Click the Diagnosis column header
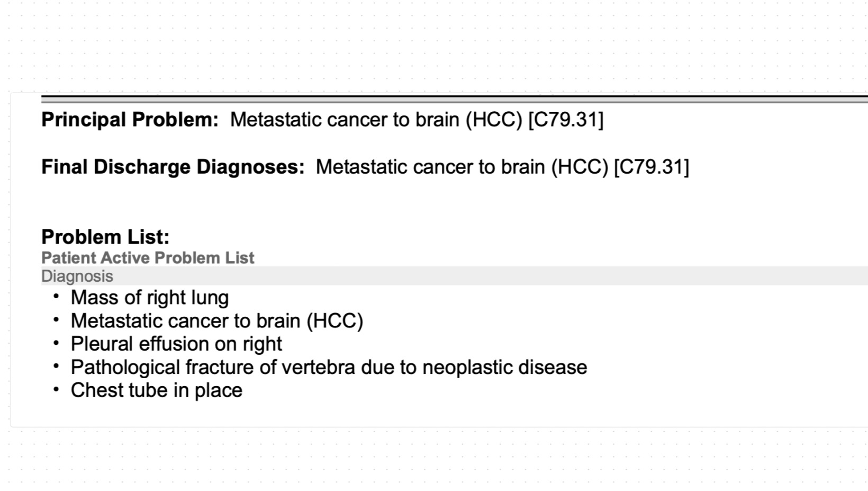 point(77,276)
